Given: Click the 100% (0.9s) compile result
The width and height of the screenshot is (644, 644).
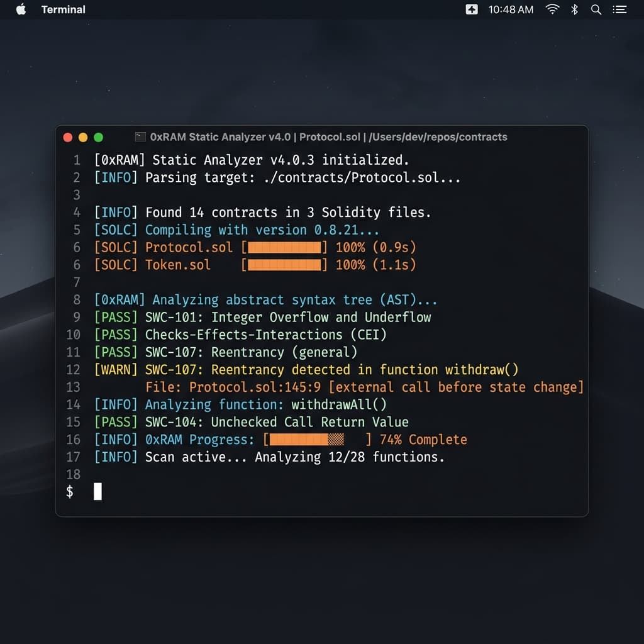Looking at the screenshot, I should [x=376, y=247].
